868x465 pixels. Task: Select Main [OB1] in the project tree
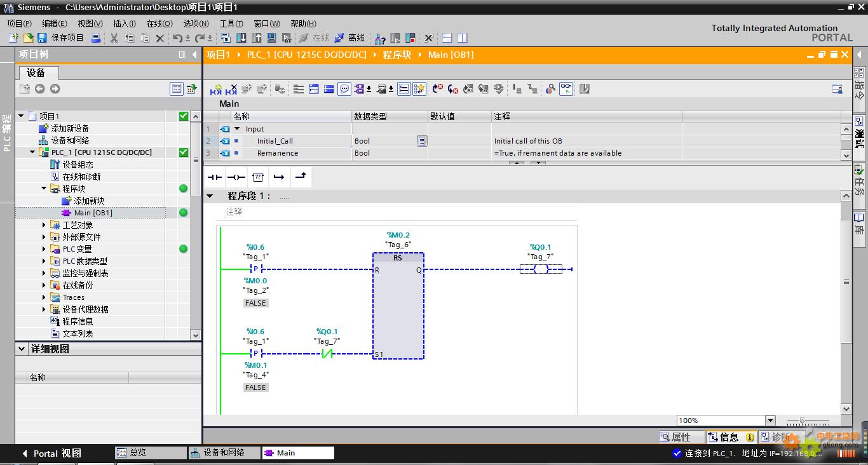click(93, 213)
